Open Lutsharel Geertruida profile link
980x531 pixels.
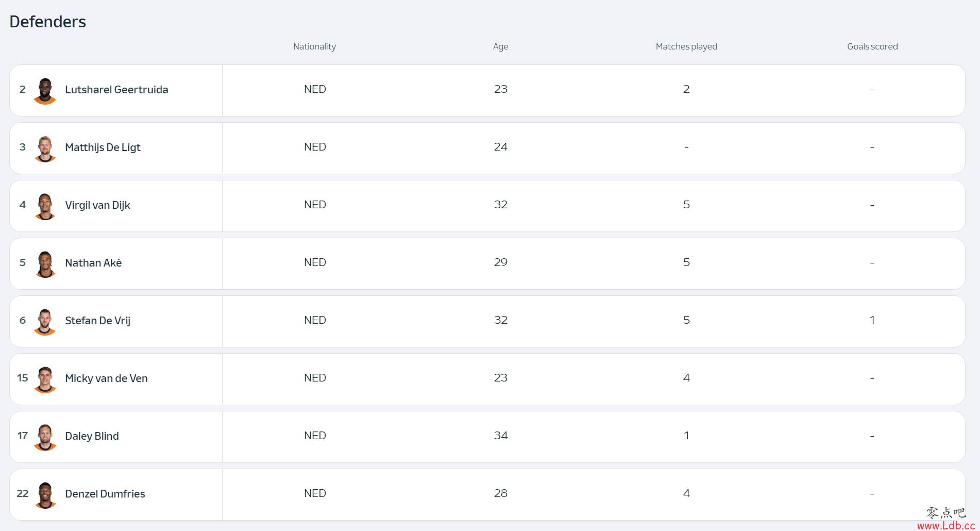[116, 90]
